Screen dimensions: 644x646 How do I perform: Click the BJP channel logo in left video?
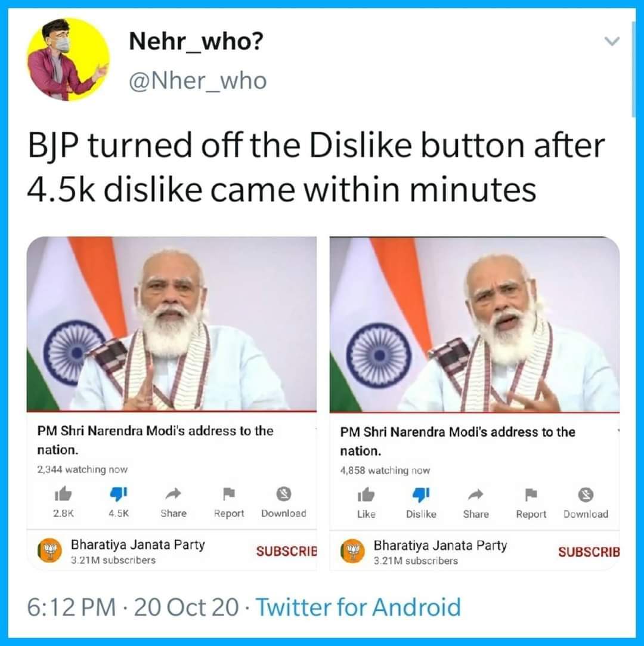coord(49,551)
